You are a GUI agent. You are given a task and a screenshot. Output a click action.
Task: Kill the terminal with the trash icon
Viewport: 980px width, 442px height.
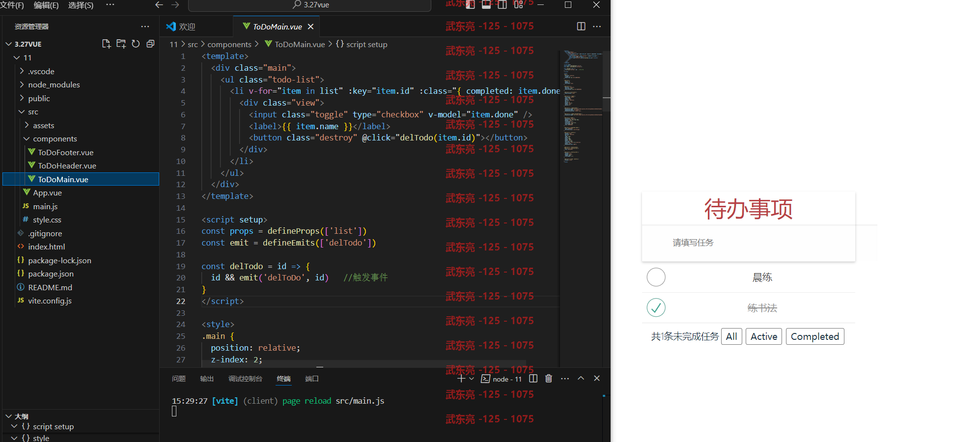(x=549, y=379)
